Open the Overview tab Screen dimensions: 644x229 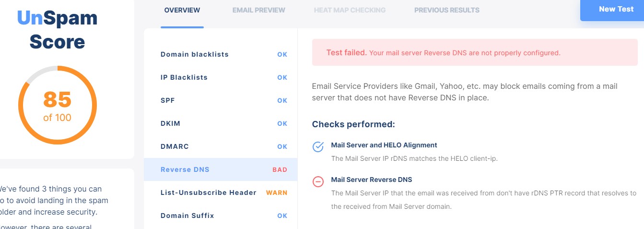tap(182, 10)
